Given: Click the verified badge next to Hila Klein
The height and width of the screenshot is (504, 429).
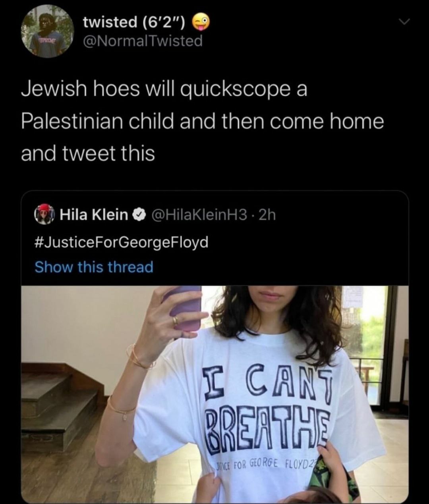Looking at the screenshot, I should pyautogui.click(x=137, y=215).
